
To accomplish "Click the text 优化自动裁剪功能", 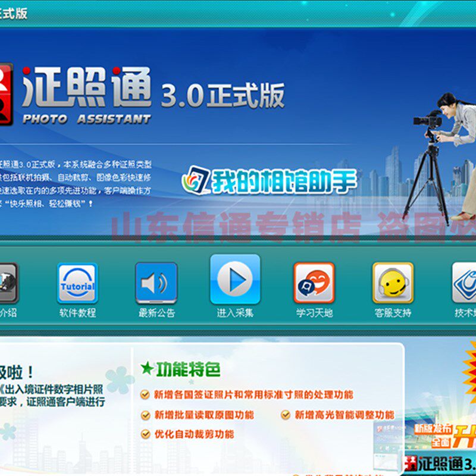I will [195, 434].
